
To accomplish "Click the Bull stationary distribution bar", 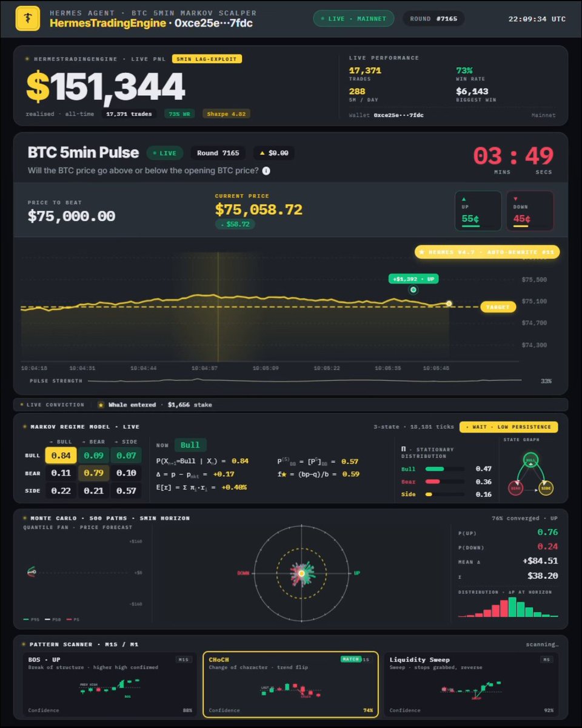I will pos(444,469).
